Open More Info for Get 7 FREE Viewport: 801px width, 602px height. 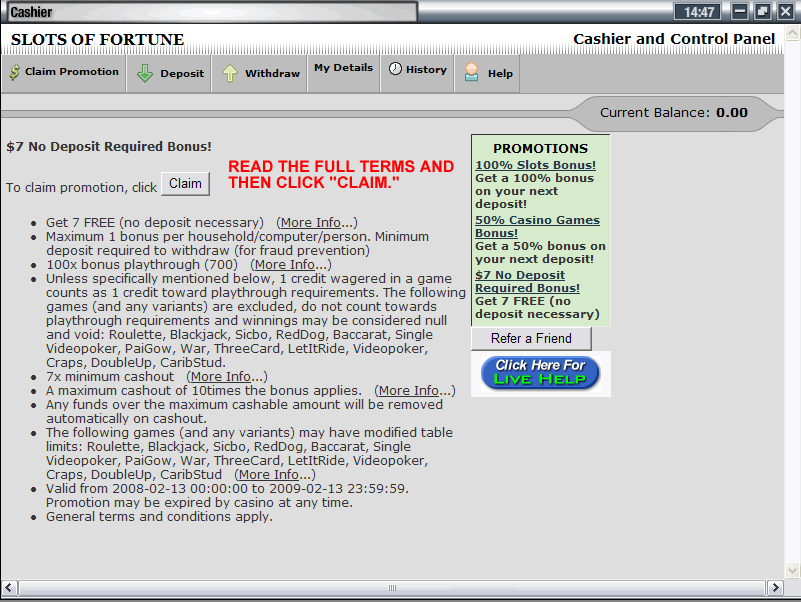316,222
